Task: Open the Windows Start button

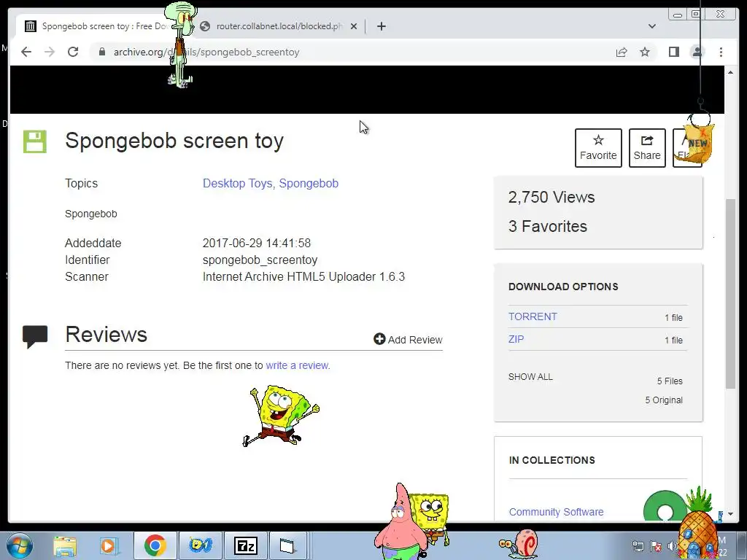Action: click(20, 545)
